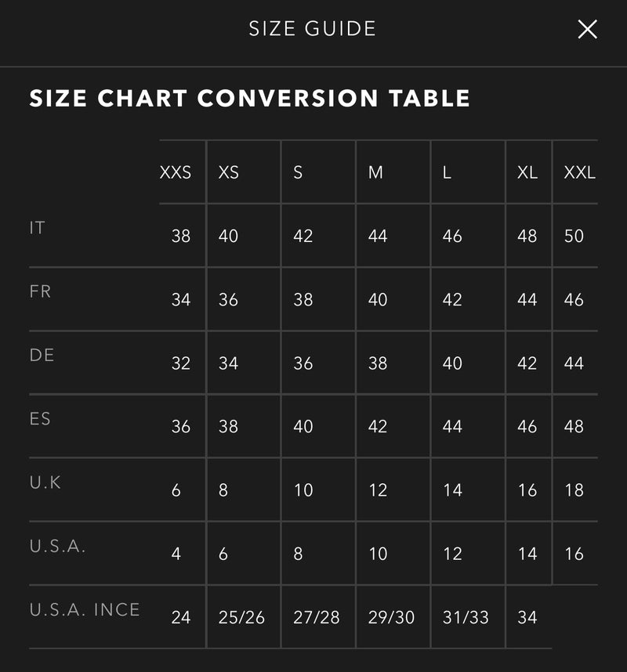
Task: Select the U.K row label
Action: [45, 482]
